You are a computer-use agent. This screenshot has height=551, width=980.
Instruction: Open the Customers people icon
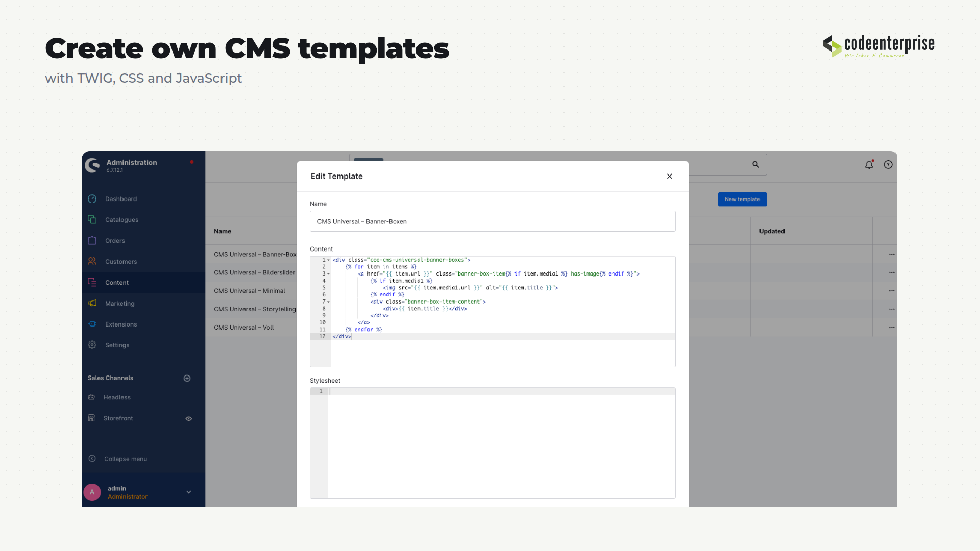coord(92,262)
